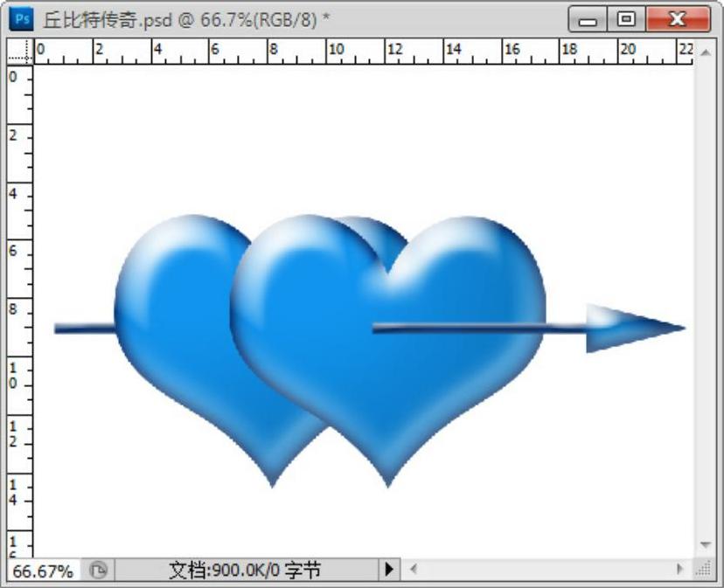Click the document size info text

[x=245, y=571]
